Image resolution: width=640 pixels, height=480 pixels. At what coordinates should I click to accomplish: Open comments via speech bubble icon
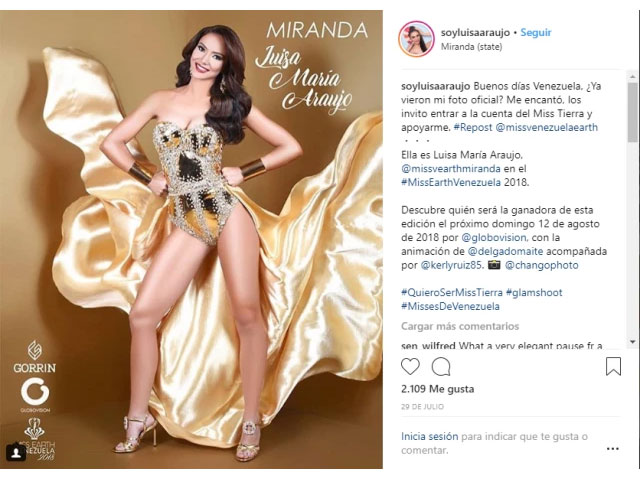pyautogui.click(x=441, y=366)
